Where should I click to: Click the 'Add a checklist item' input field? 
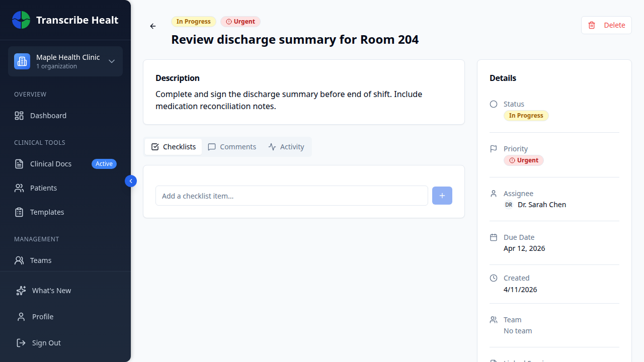coord(291,196)
